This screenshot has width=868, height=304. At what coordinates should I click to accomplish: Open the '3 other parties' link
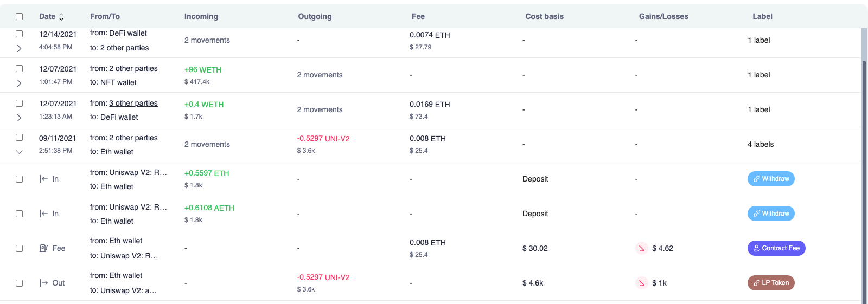(x=133, y=104)
